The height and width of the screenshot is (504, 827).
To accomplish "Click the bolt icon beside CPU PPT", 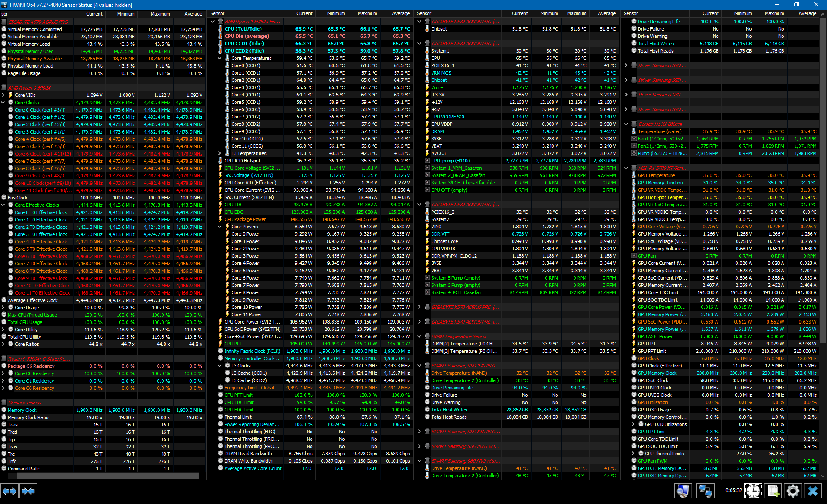I will (x=220, y=344).
